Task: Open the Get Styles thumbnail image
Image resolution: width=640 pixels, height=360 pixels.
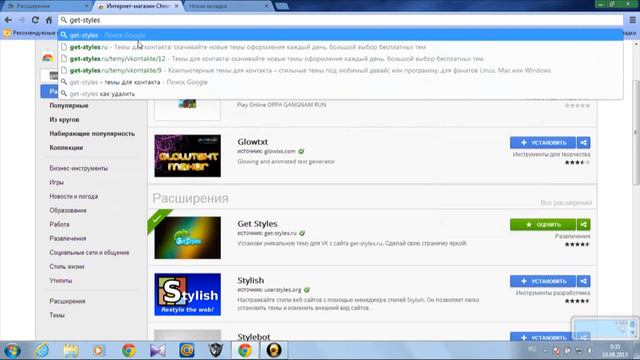Action: [187, 238]
